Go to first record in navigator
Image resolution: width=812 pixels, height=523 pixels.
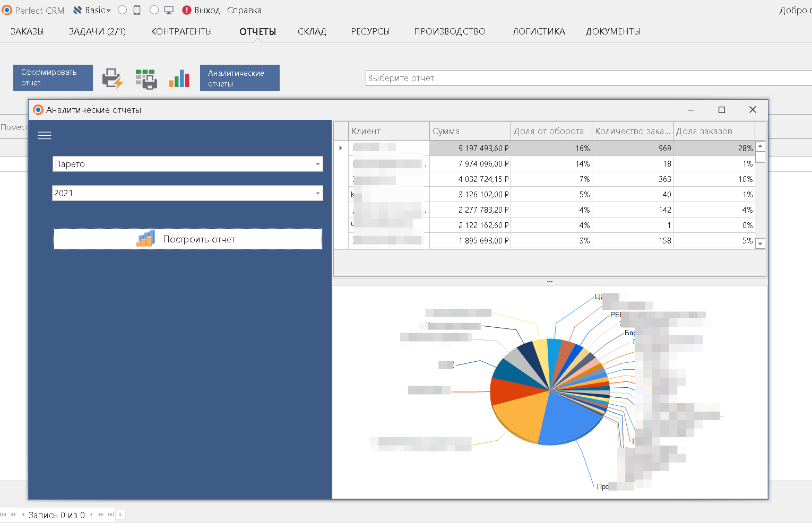pyautogui.click(x=4, y=515)
